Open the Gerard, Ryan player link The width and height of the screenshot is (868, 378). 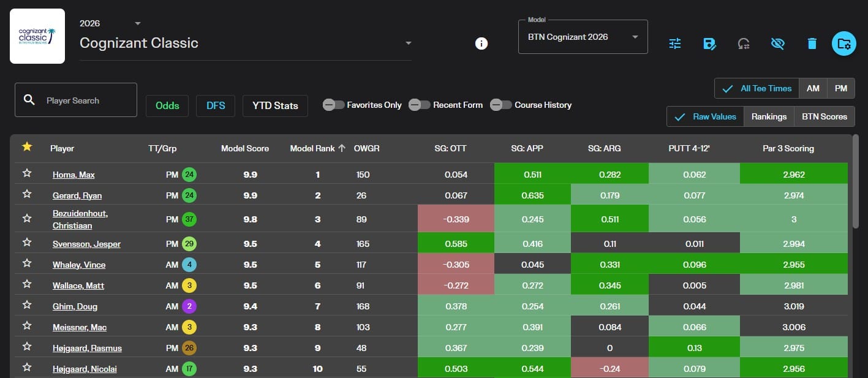point(77,195)
